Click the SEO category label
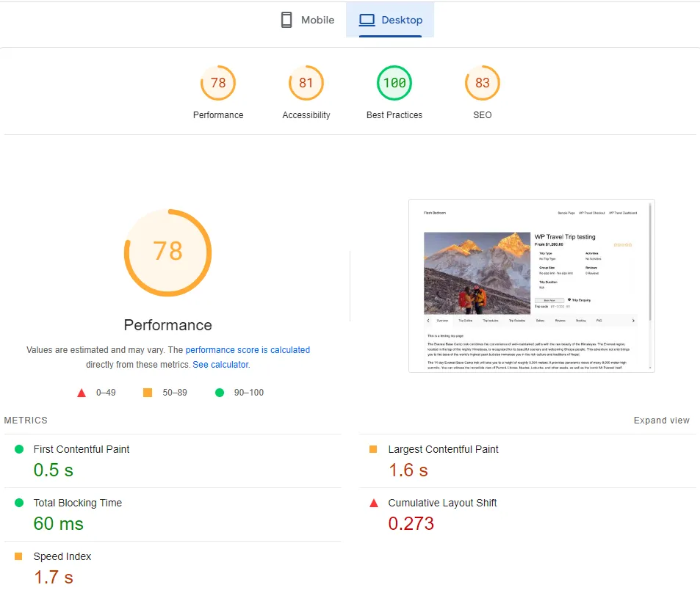The width and height of the screenshot is (700, 593). click(x=482, y=115)
